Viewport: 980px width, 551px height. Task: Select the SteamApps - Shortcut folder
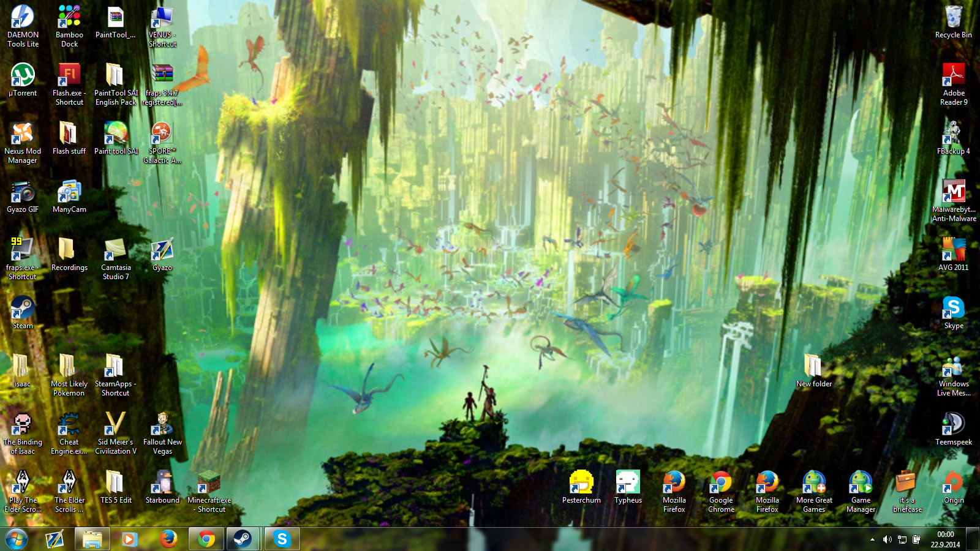[116, 376]
